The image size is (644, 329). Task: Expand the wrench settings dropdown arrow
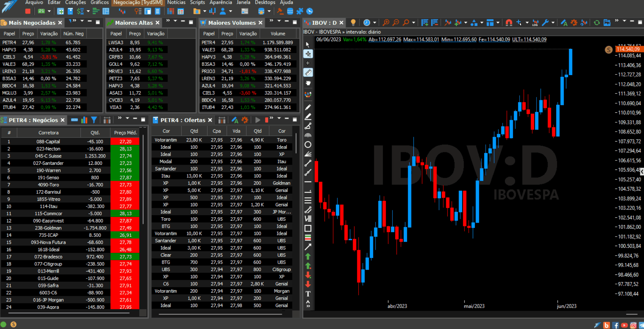(553, 23)
